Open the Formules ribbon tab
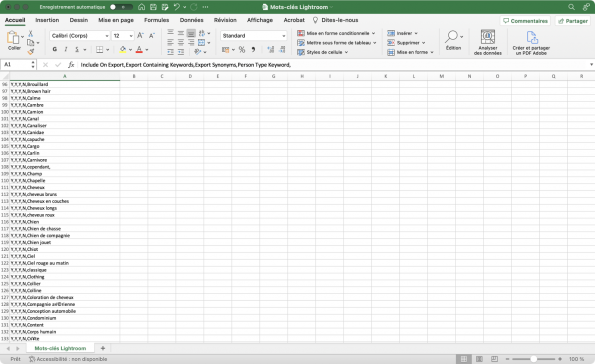The height and width of the screenshot is (364, 595). pyautogui.click(x=156, y=20)
